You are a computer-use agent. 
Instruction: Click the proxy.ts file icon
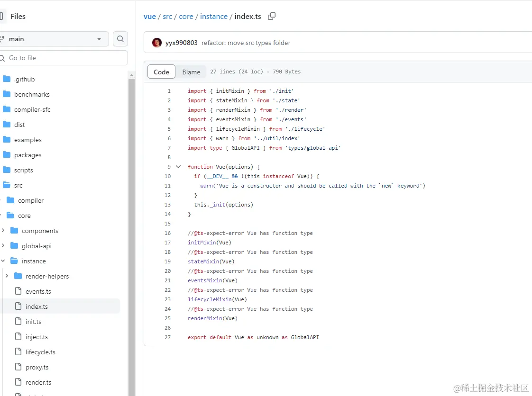[18, 367]
